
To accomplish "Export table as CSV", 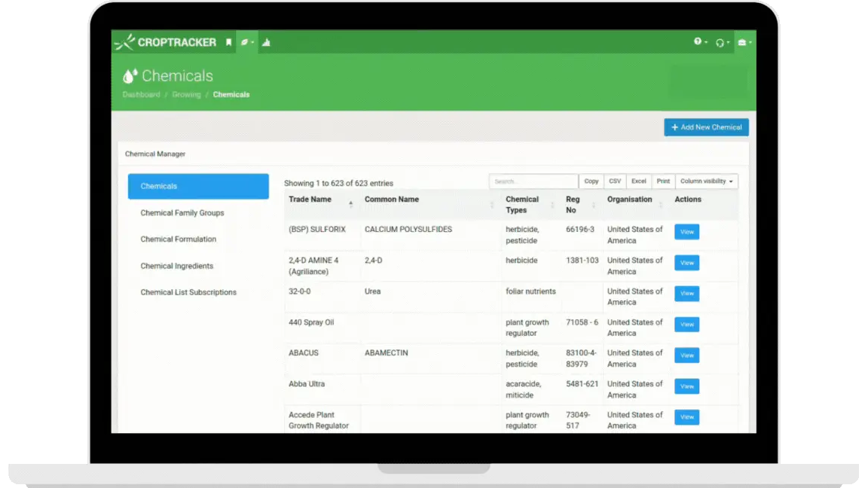I will (x=615, y=181).
